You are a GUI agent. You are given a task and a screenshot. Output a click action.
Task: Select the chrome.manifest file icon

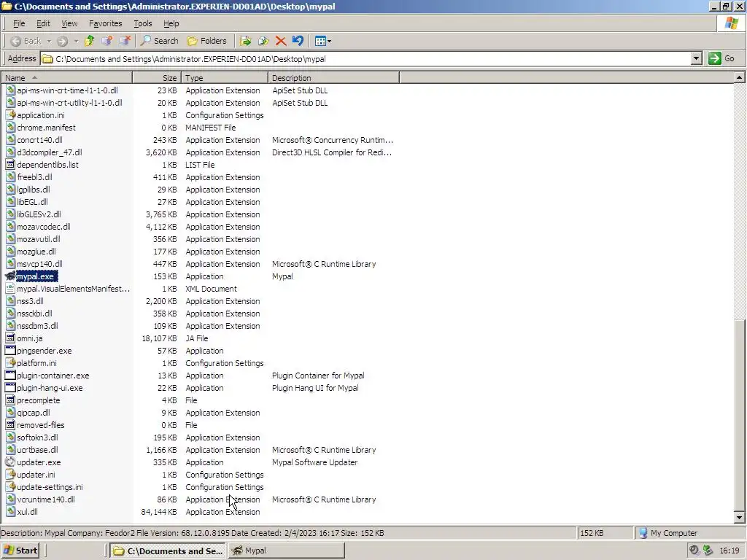[x=10, y=127]
